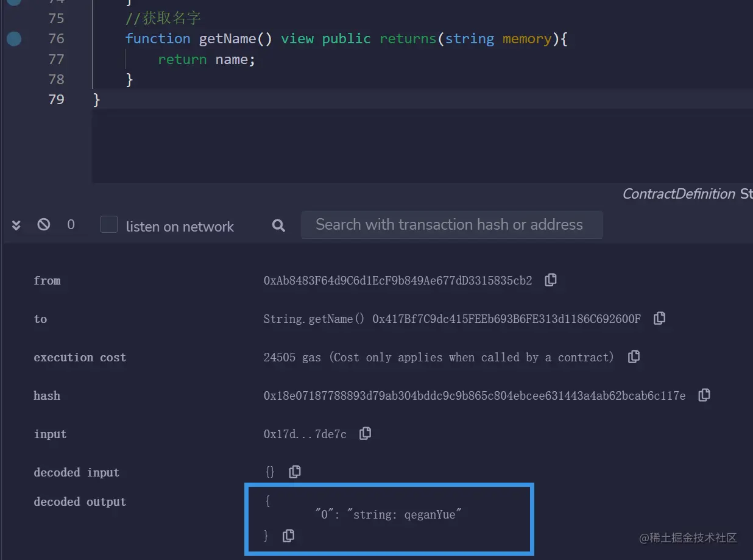Viewport: 753px width, 560px height.
Task: Copy the decoded output value
Action: click(289, 536)
